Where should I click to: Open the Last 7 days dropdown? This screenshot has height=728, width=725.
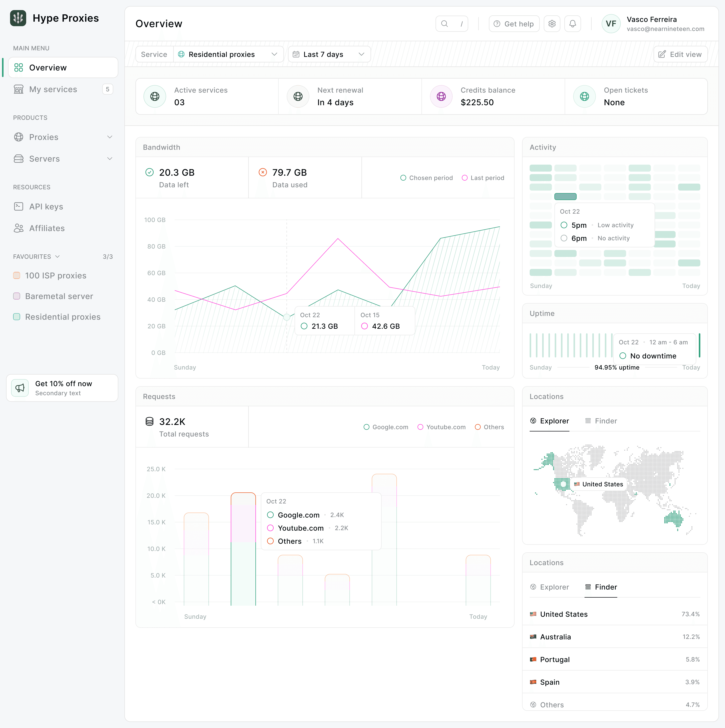(x=329, y=54)
